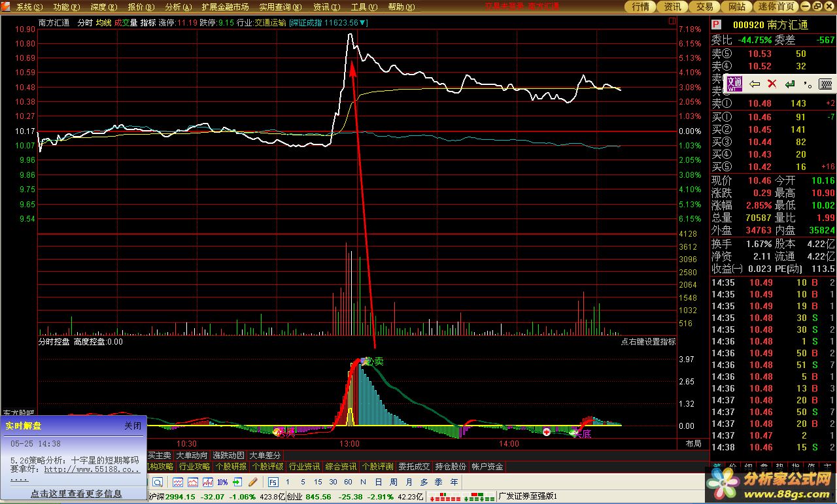Viewport: 837px width, 504px height.
Task: Switch to monthly 月 period
Action: 409,482
